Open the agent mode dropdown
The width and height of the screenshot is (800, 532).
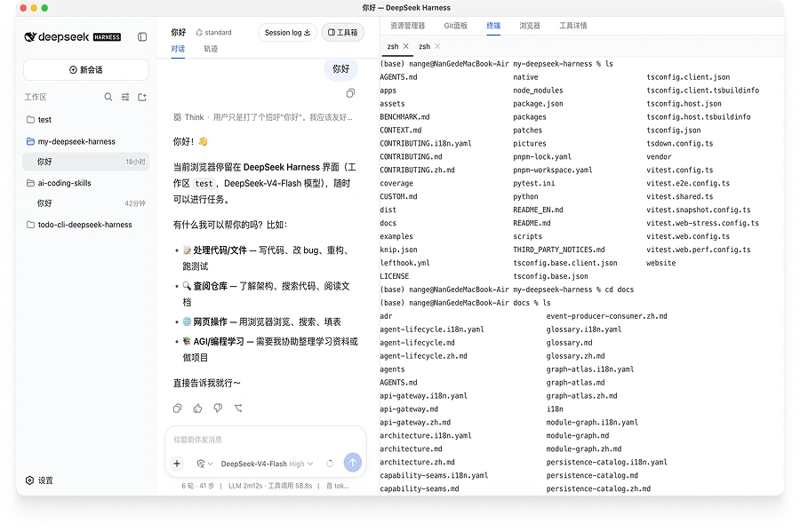click(x=204, y=464)
